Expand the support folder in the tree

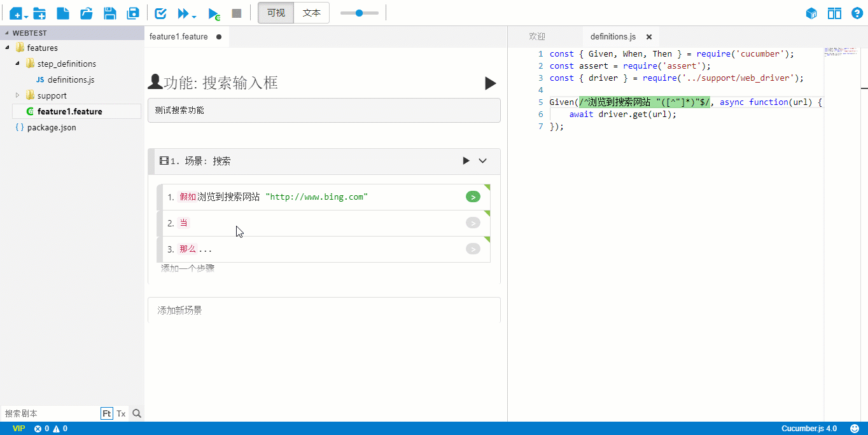click(17, 95)
